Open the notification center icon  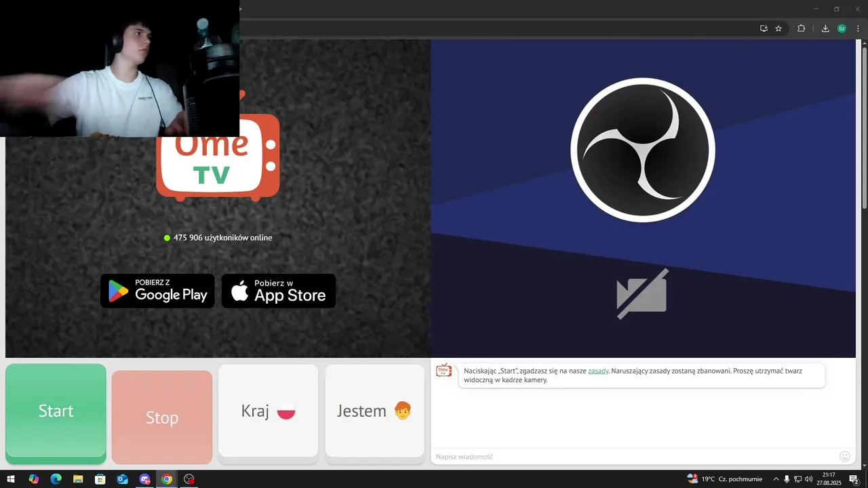(x=854, y=479)
